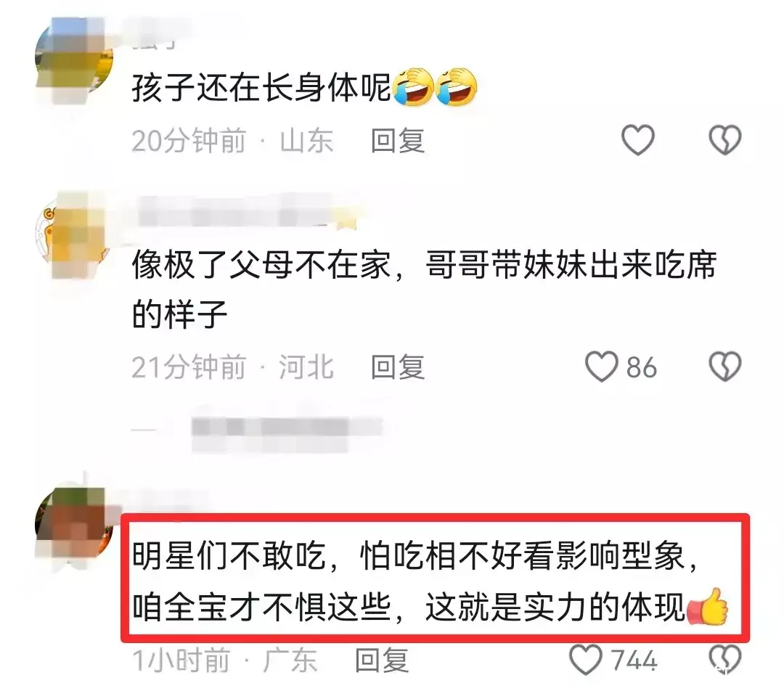Like the Shandong comment with heart icon

(637, 139)
